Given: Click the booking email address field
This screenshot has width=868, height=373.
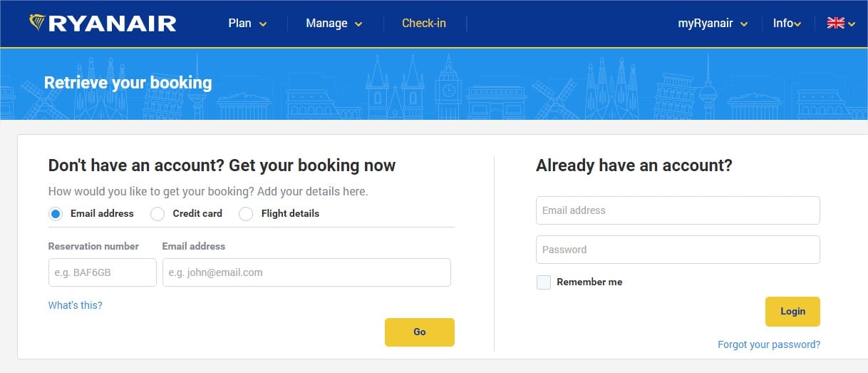Looking at the screenshot, I should [x=306, y=272].
